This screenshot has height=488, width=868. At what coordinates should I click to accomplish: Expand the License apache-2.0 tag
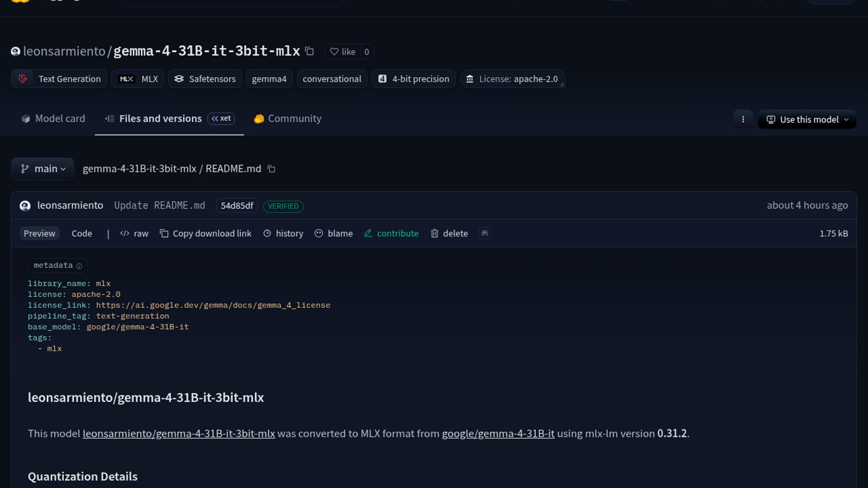tap(512, 79)
